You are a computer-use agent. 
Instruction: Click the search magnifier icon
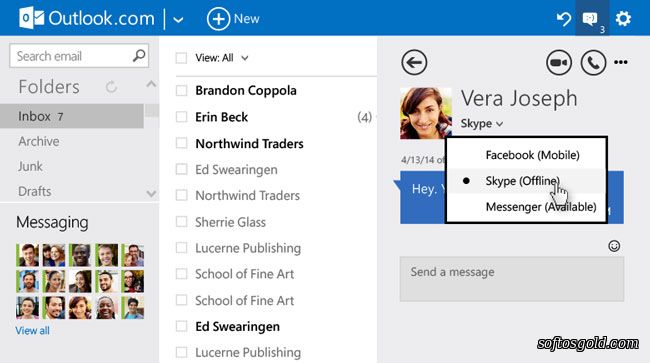point(139,56)
